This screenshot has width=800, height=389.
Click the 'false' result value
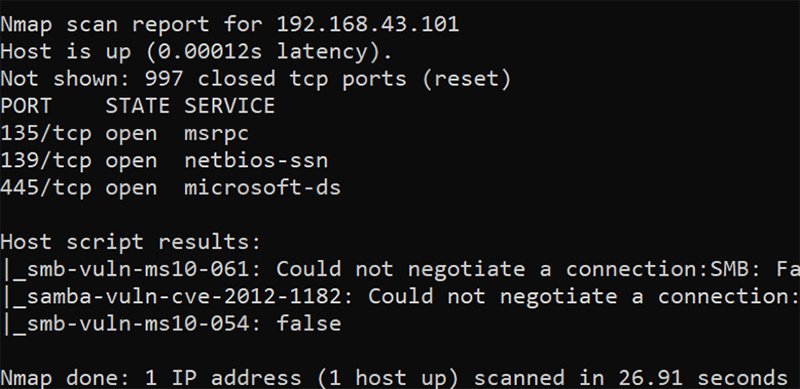click(x=309, y=324)
